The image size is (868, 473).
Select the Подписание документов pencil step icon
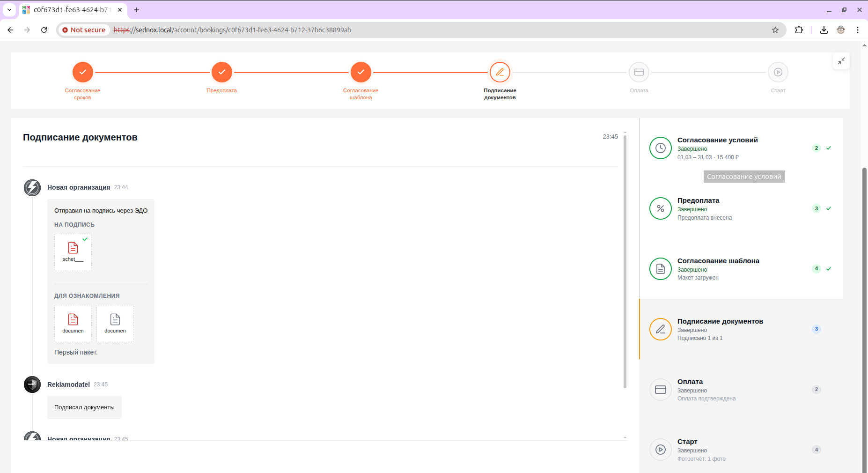coord(500,72)
